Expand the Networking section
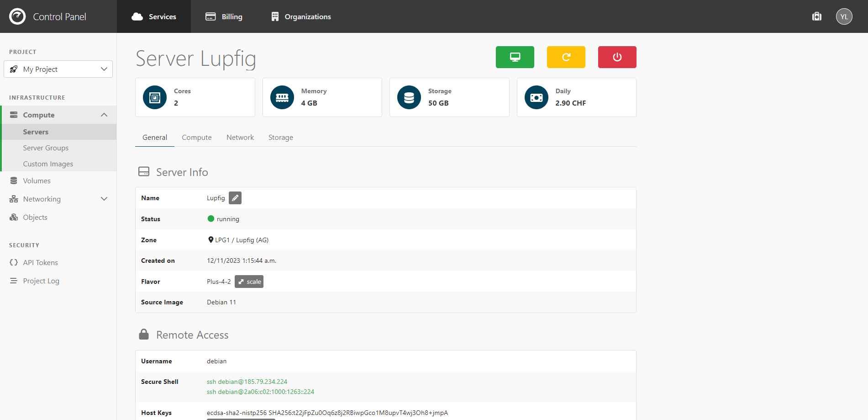The image size is (868, 420). (x=58, y=199)
